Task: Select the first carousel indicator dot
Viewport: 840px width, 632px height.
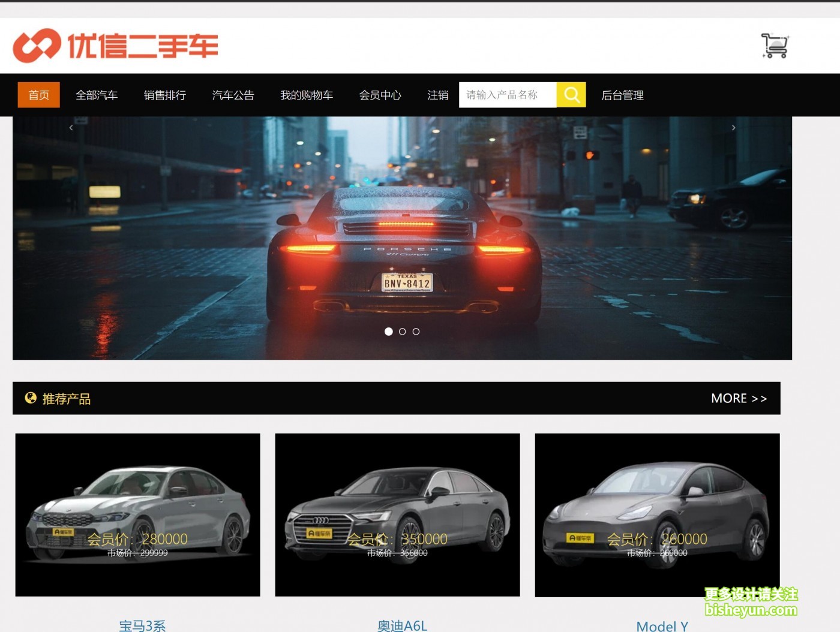Action: pos(389,332)
